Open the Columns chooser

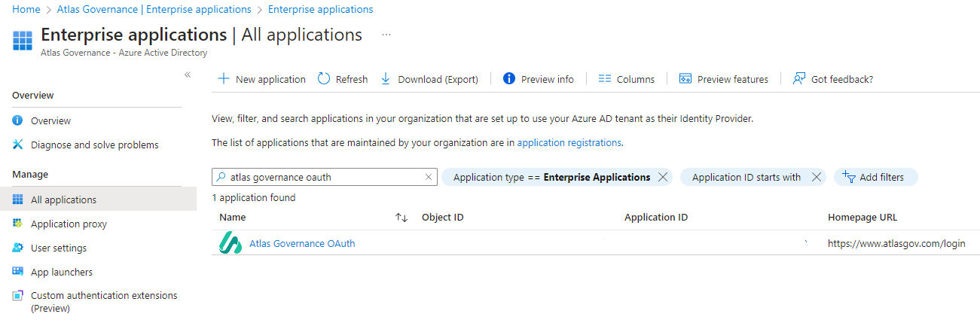tap(626, 79)
